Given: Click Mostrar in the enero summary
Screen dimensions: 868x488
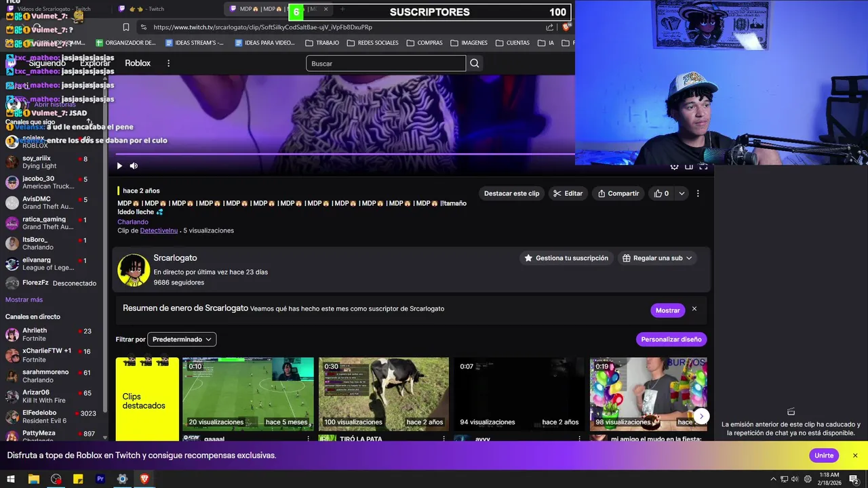Looking at the screenshot, I should pos(667,310).
